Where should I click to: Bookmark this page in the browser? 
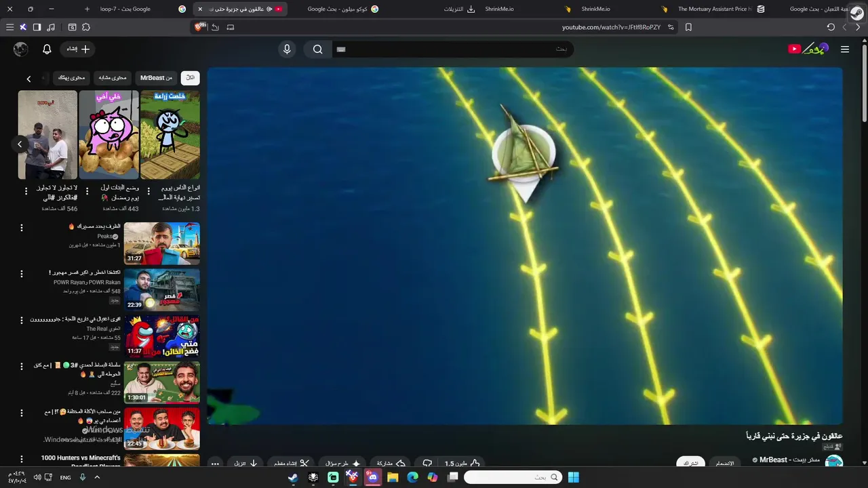(688, 27)
